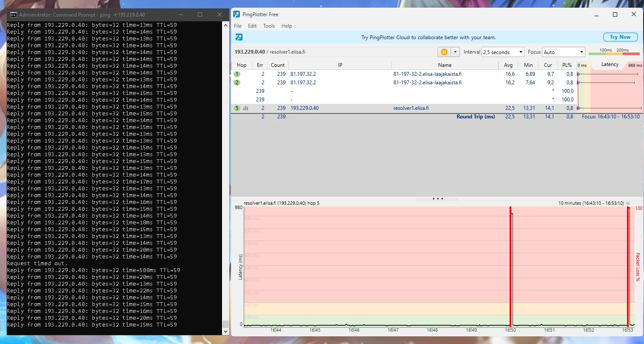Click the packet loss spike at 16:50 on timeline
This screenshot has height=344, width=644.
[510, 267]
